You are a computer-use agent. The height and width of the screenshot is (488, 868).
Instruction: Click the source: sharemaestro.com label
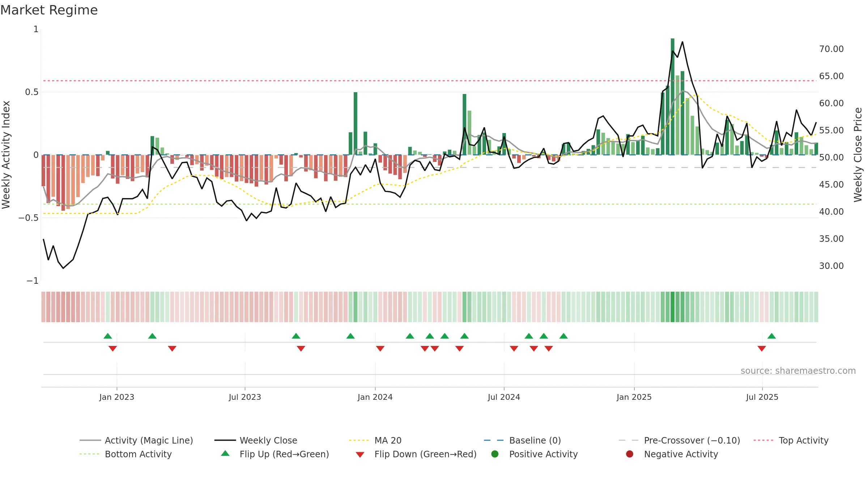click(x=798, y=371)
